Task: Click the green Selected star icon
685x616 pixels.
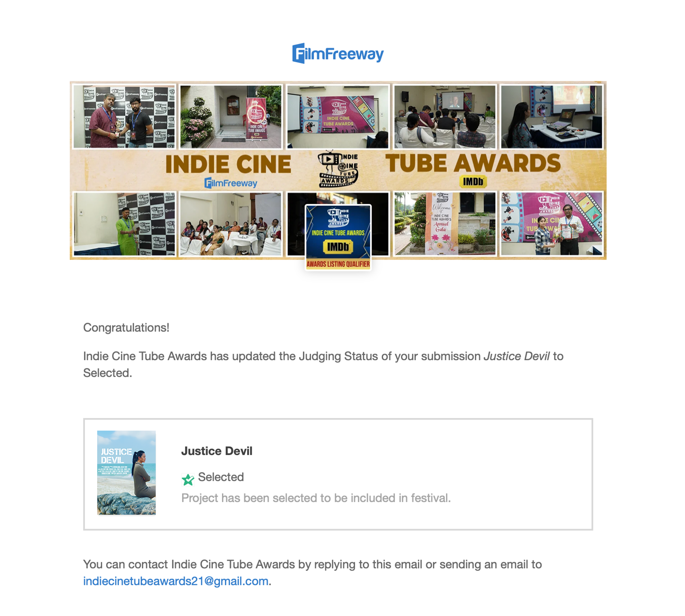Action: pyautogui.click(x=188, y=479)
